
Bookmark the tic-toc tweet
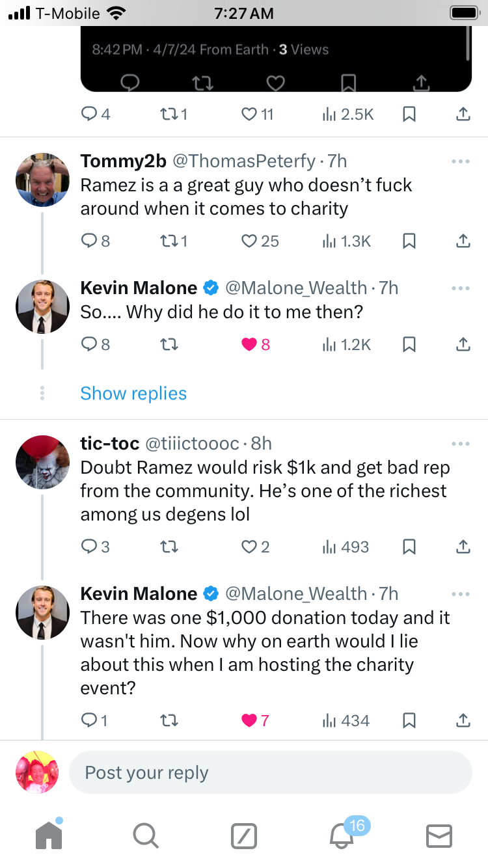[x=409, y=547]
